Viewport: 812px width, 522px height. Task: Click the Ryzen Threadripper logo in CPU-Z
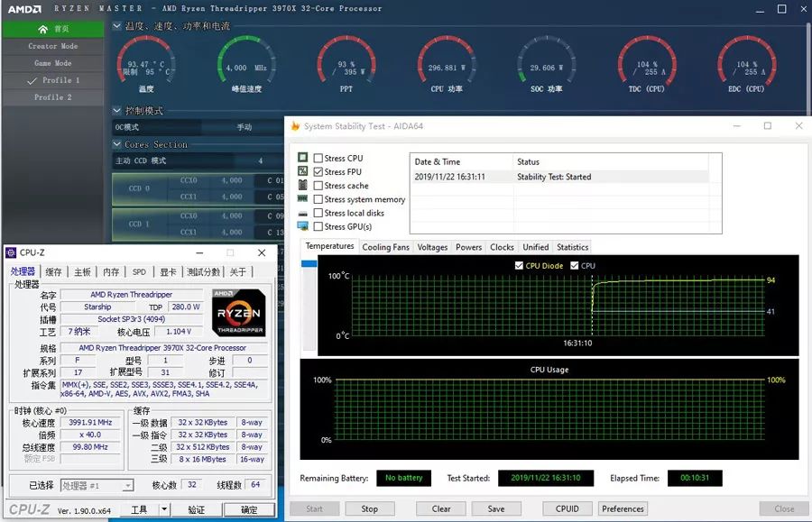click(238, 313)
